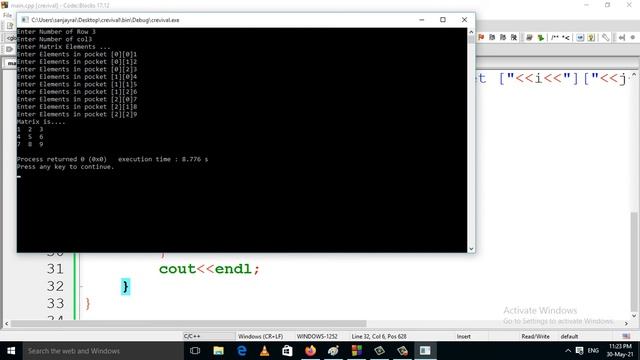Screen dimensions: 640x360
Task: Click the *< line comment toolbar icon
Action: click(566, 38)
